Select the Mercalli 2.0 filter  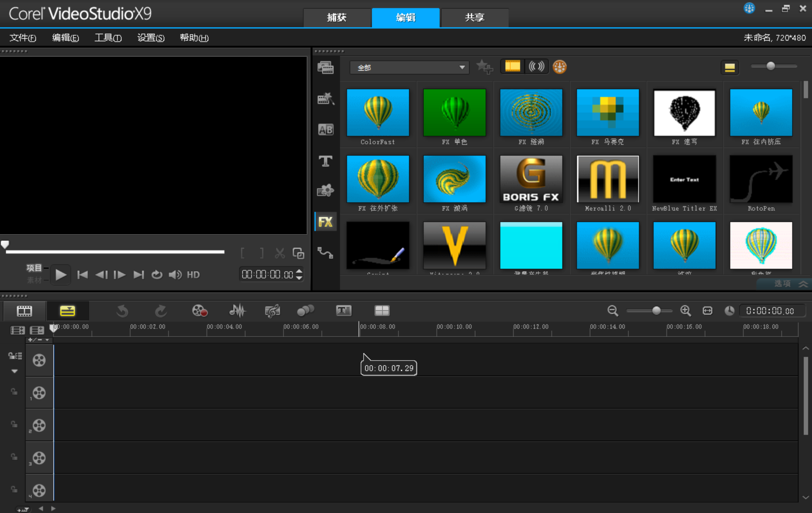[608, 179]
